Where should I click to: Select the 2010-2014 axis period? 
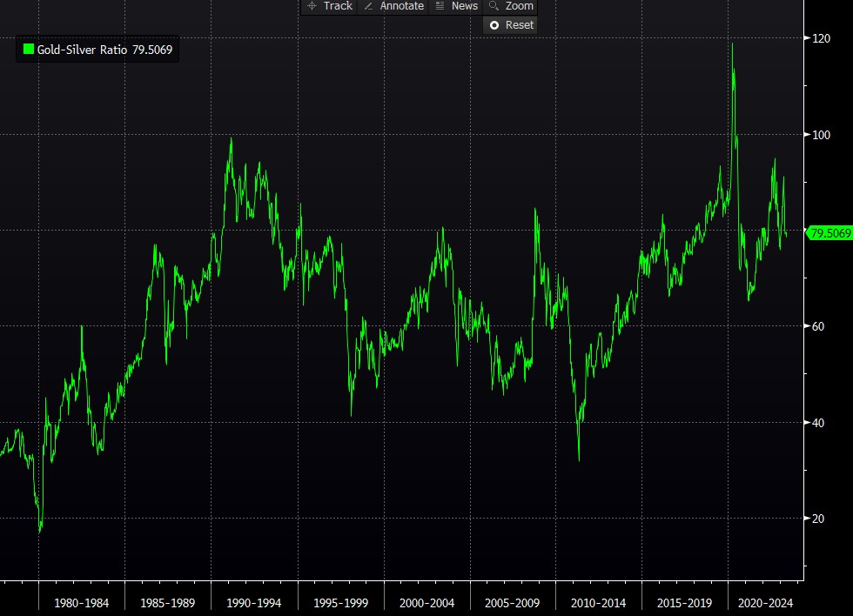598,603
